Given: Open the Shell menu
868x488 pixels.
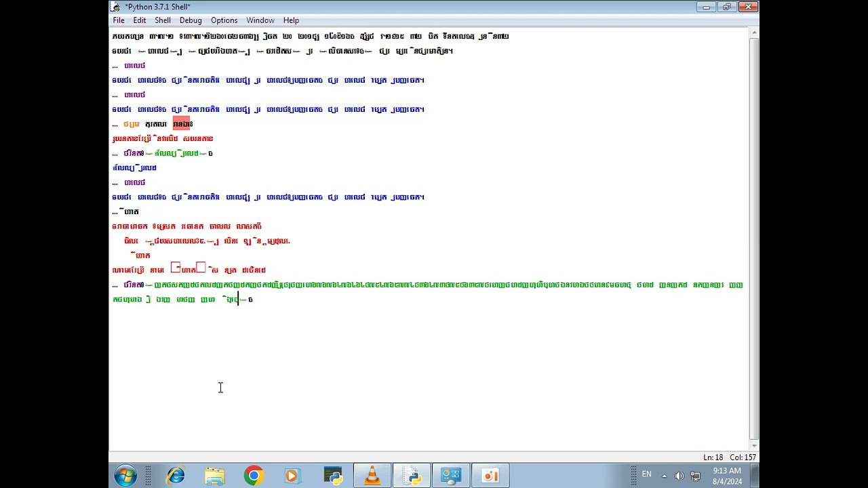Looking at the screenshot, I should pyautogui.click(x=163, y=20).
